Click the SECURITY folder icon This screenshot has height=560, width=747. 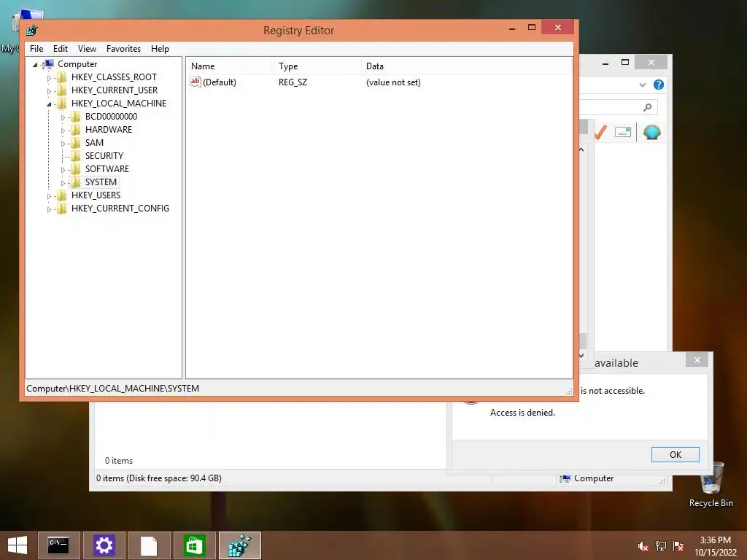pyautogui.click(x=75, y=156)
